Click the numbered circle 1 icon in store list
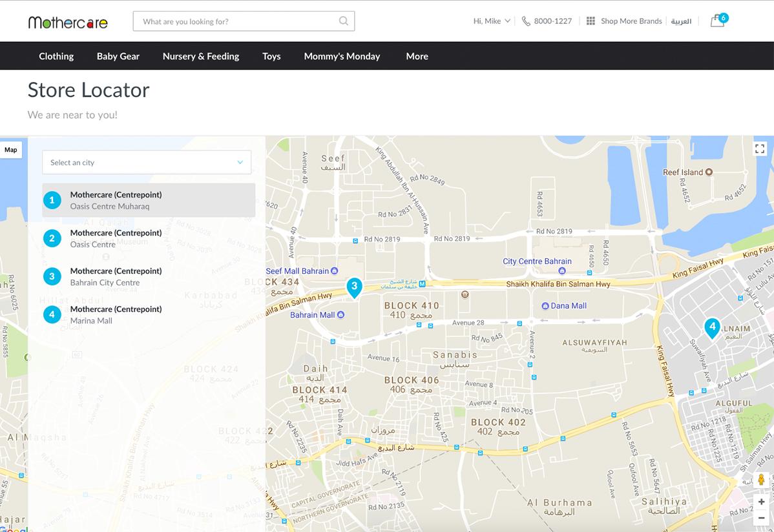Screen dimensions: 774x532 [x=52, y=200]
